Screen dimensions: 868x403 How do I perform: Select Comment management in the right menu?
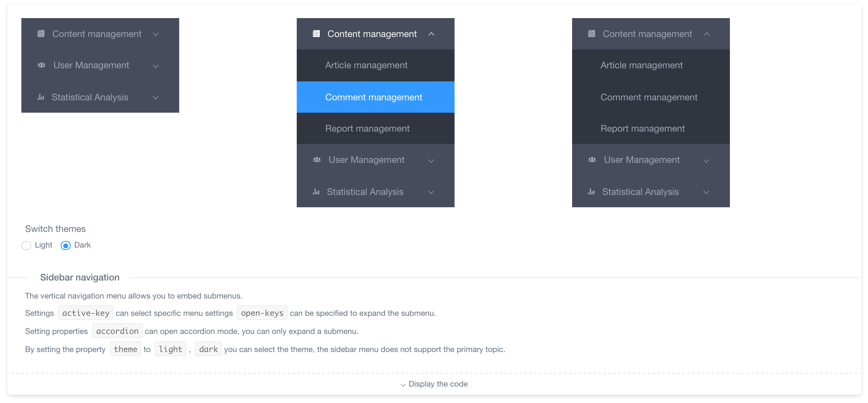[x=649, y=97]
